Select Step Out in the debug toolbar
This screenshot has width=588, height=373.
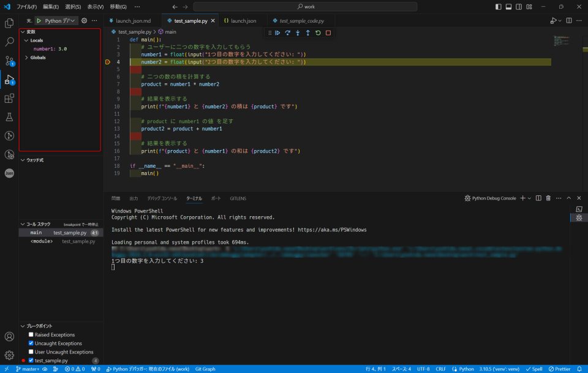pos(307,32)
